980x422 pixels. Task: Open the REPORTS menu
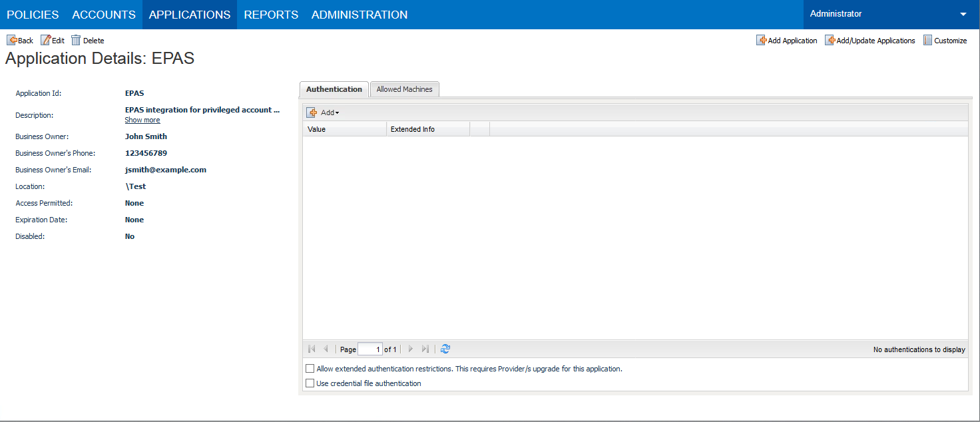click(270, 14)
